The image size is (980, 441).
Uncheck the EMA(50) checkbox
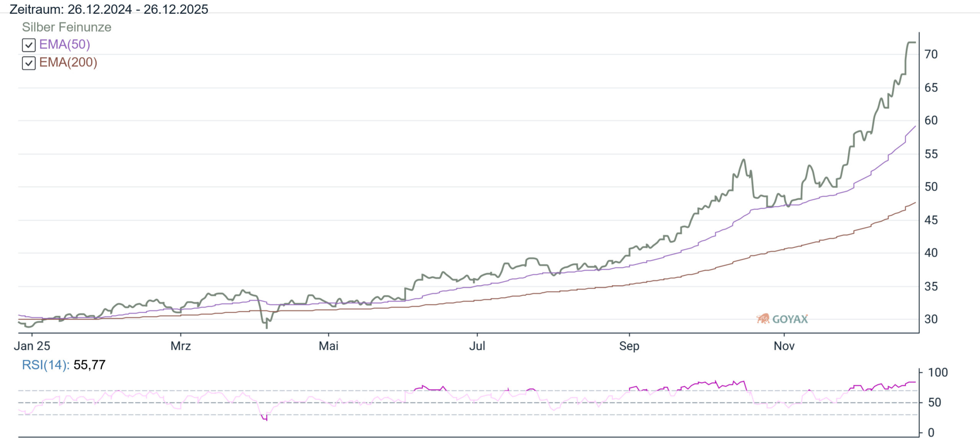[x=29, y=45]
